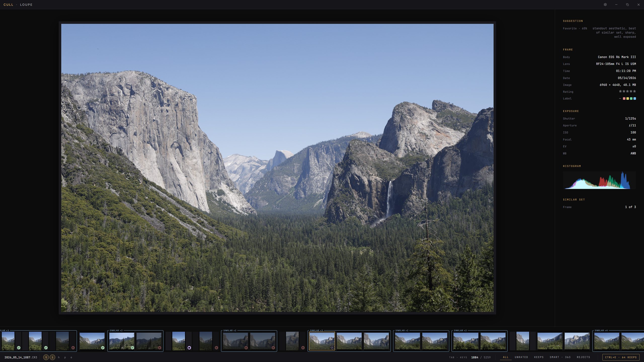Select third thumbnail in the selected SIMILAR ×3 set
Screen dimensions: 644x362
click(x=376, y=341)
